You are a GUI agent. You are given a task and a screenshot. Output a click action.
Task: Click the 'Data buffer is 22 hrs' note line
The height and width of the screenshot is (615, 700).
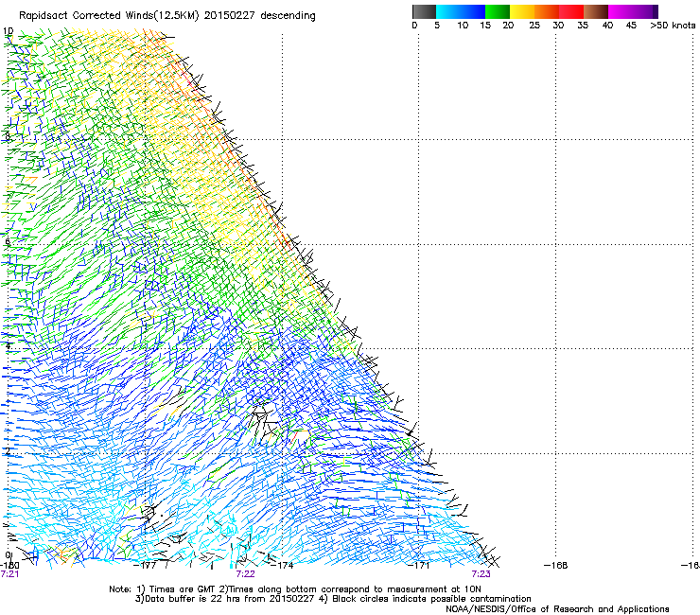point(333,599)
